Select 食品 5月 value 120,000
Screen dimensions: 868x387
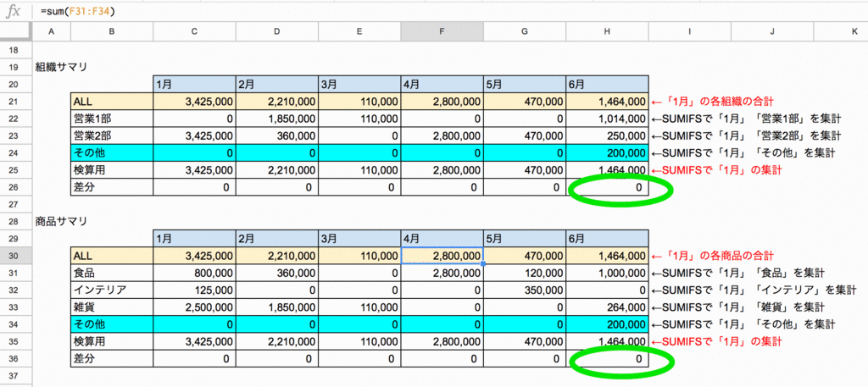524,274
